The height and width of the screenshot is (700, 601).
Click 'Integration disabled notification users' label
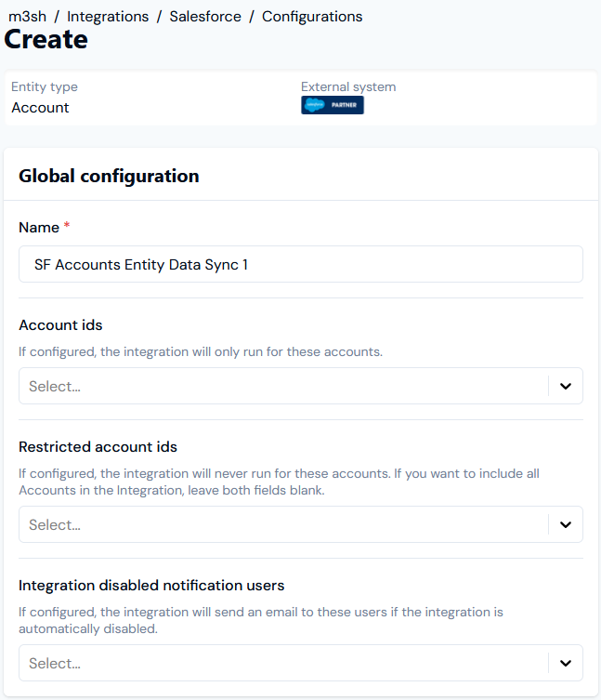coord(151,586)
